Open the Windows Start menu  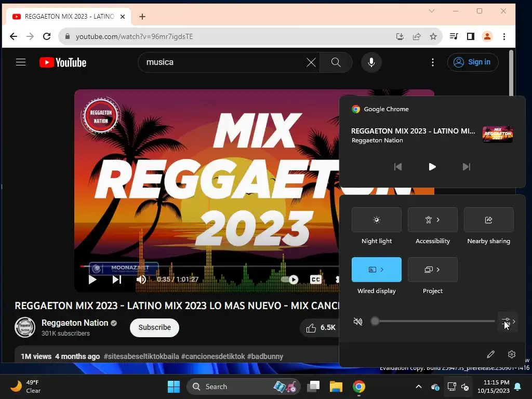click(x=174, y=387)
